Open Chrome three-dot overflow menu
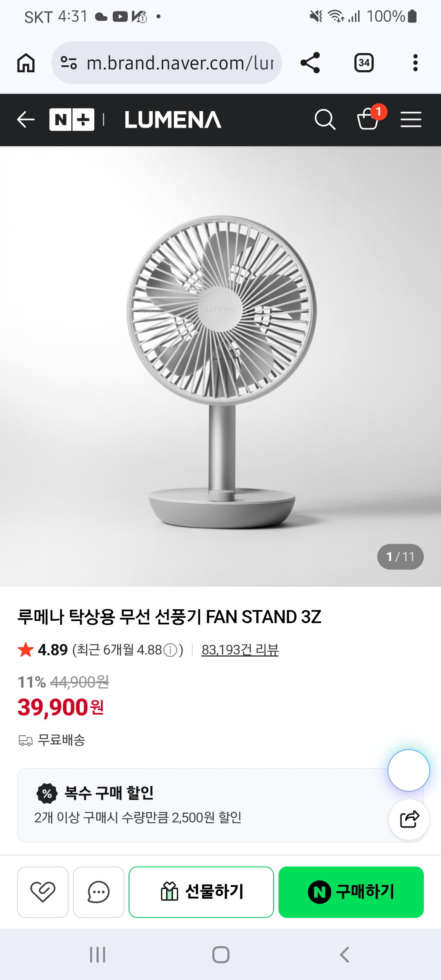Screen dimensions: 441x980 click(415, 63)
